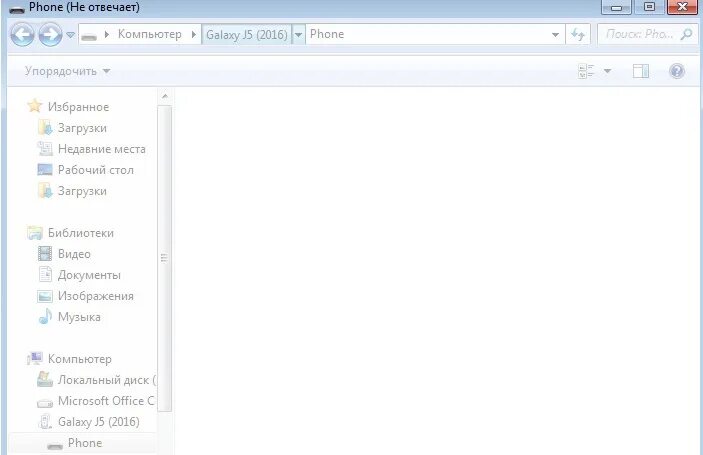The image size is (703, 455).
Task: Select Библиотеки in navigation pane
Action: pos(81,233)
